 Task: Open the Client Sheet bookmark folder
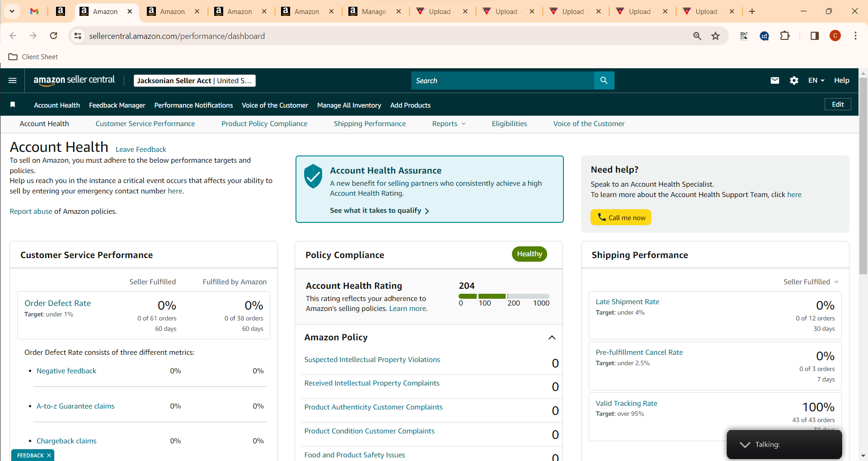tap(33, 57)
